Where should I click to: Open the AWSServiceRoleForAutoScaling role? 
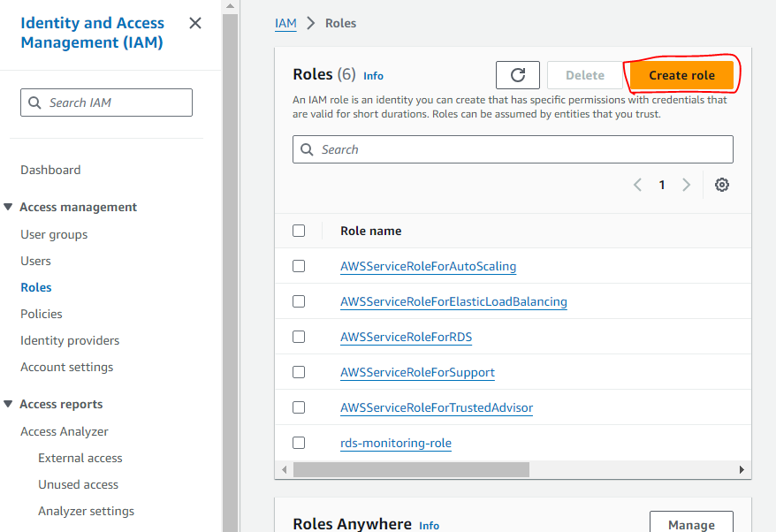click(428, 266)
